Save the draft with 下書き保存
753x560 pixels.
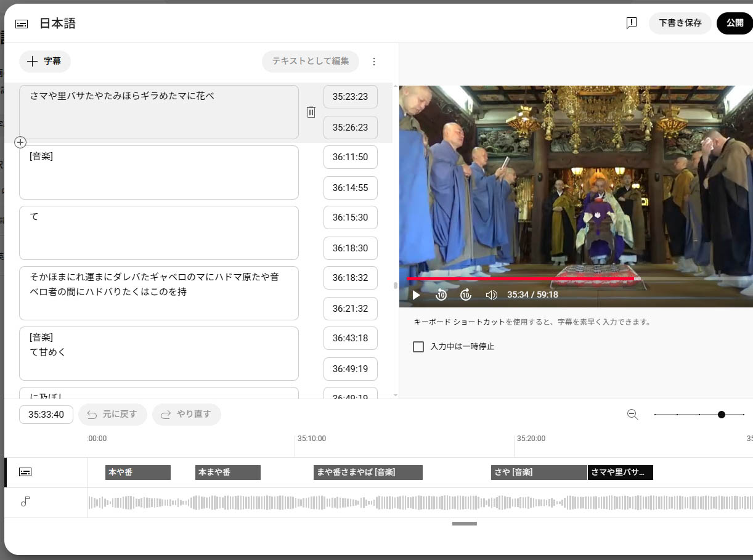click(680, 23)
